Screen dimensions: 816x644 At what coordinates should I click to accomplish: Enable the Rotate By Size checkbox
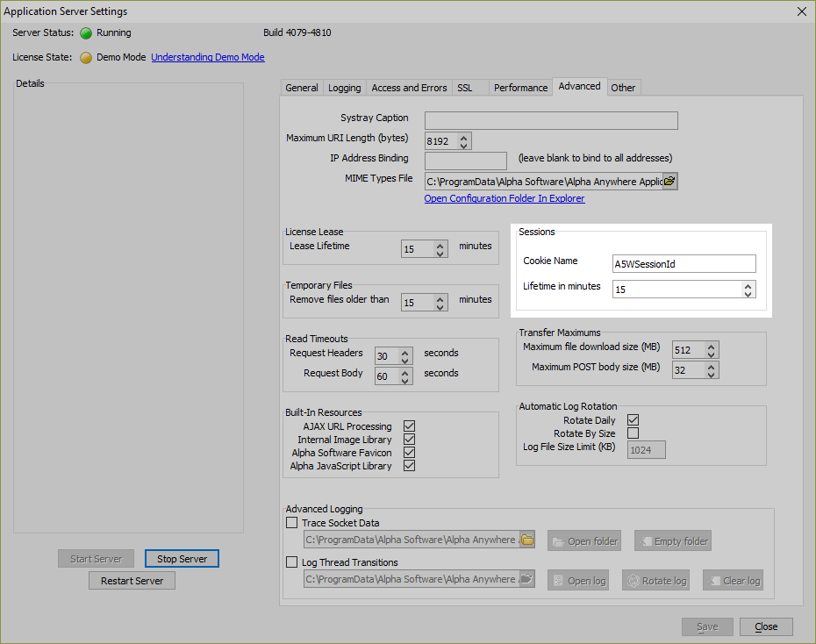click(633, 433)
